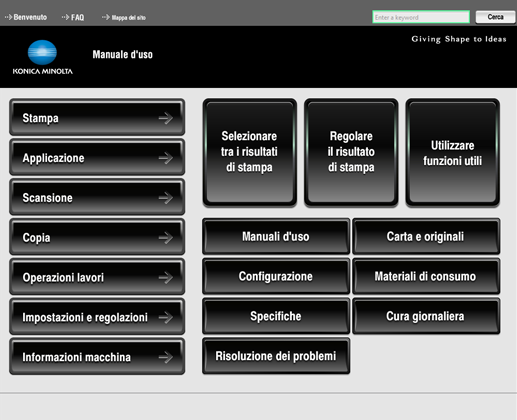Open the Configurazione page
The image size is (517, 420).
pos(276,276)
